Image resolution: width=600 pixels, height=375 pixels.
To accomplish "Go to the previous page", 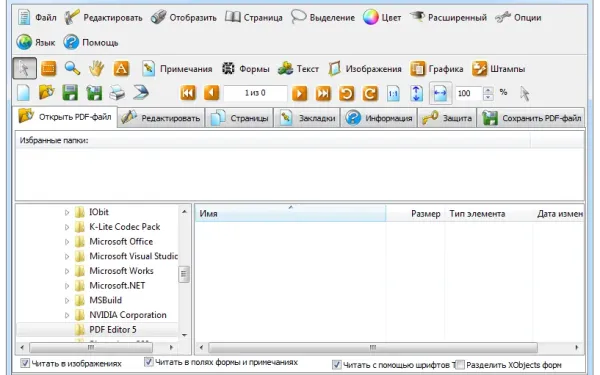I will click(x=211, y=93).
